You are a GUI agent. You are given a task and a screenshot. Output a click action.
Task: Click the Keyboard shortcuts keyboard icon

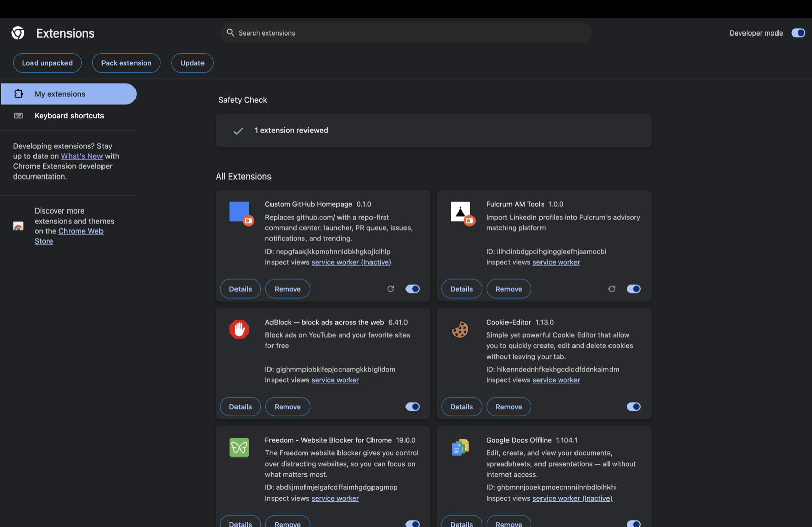pos(19,116)
